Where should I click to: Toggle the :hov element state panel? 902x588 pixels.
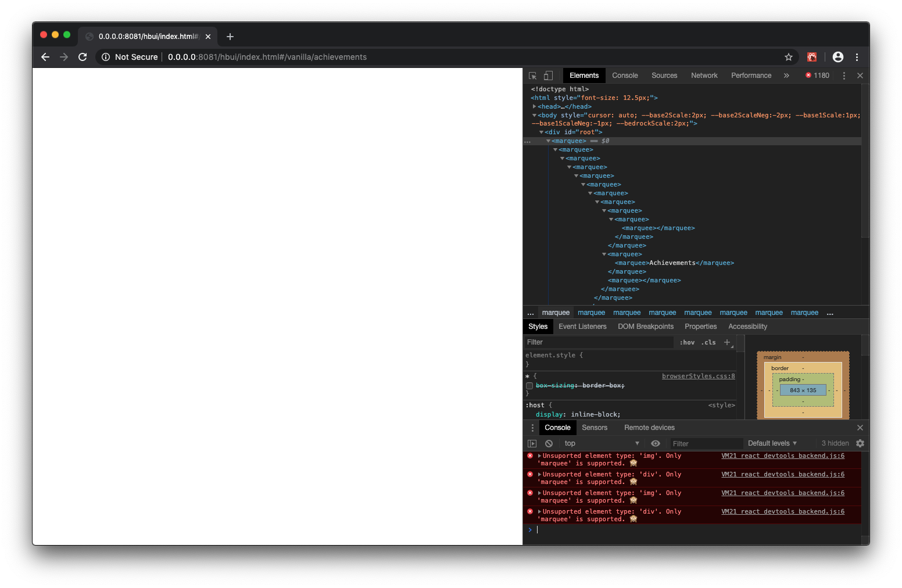(x=687, y=342)
